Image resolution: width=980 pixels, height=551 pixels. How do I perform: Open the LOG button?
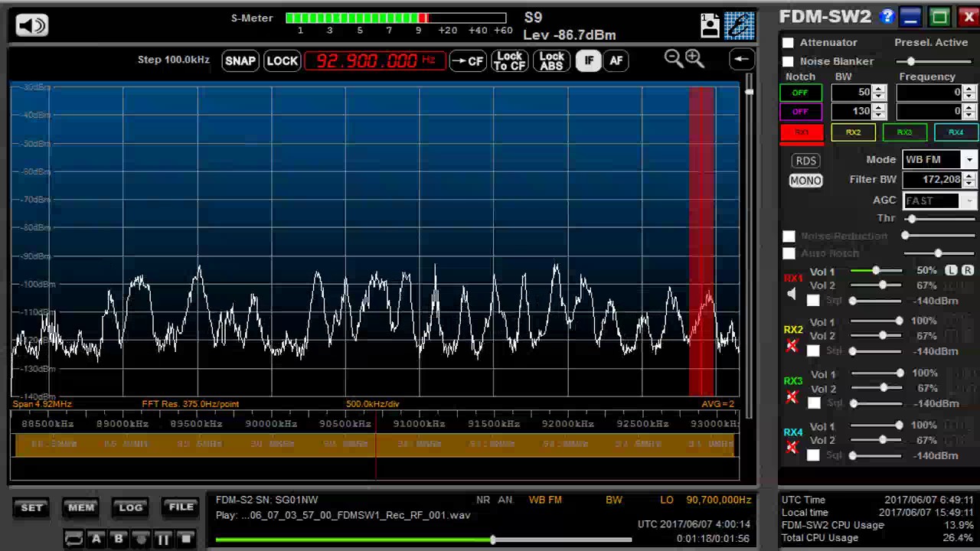coord(131,507)
